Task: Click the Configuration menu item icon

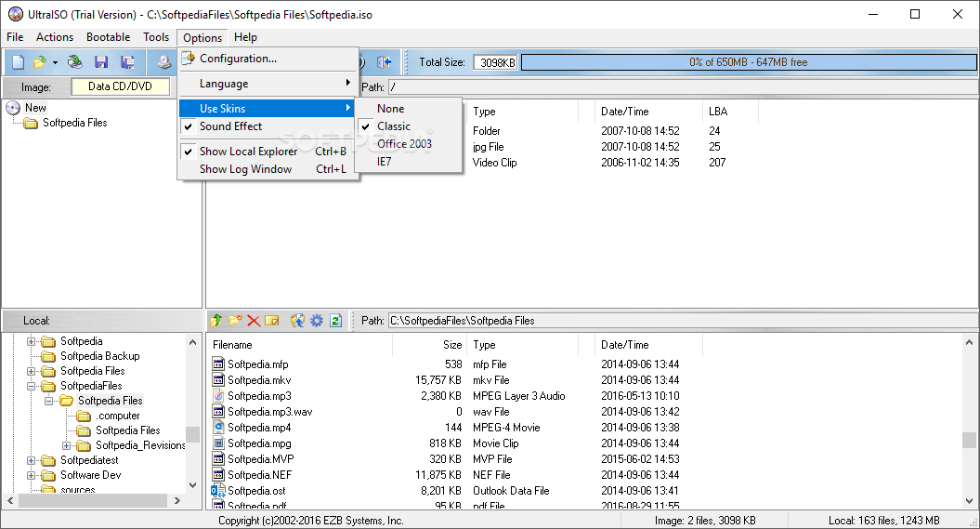Action: 189,59
